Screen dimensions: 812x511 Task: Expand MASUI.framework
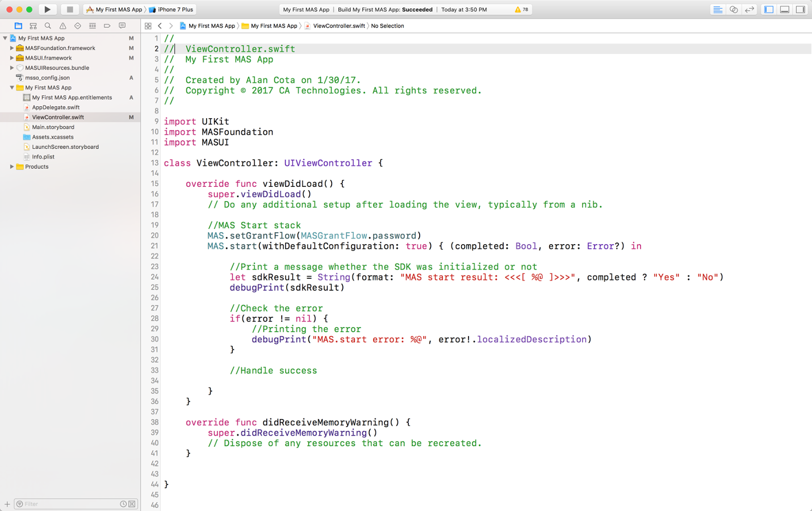pyautogui.click(x=12, y=58)
